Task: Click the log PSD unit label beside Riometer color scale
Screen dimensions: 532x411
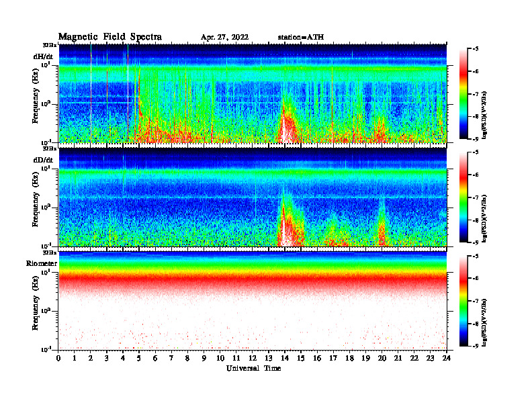Action: [x=485, y=322]
